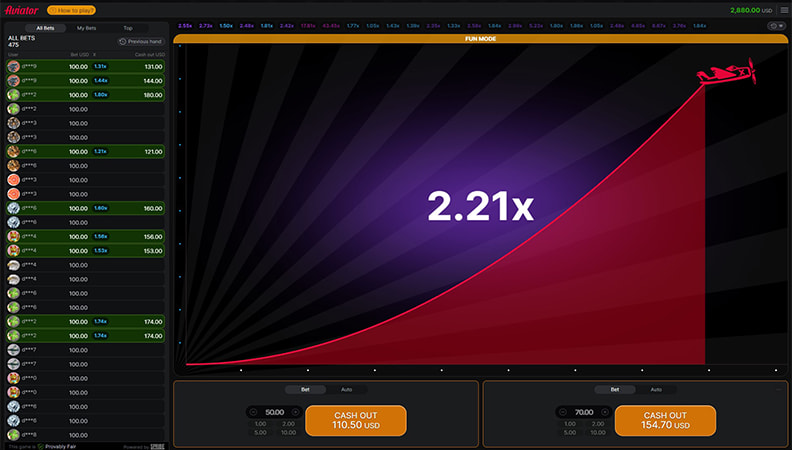Switch right bet panel to Auto mode
This screenshot has height=450, width=792.
click(656, 389)
